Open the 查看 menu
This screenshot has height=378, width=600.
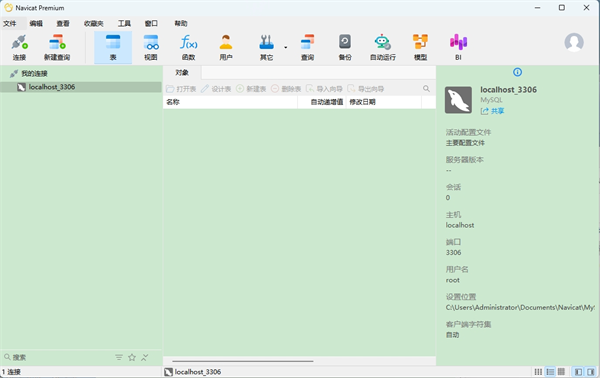click(63, 23)
